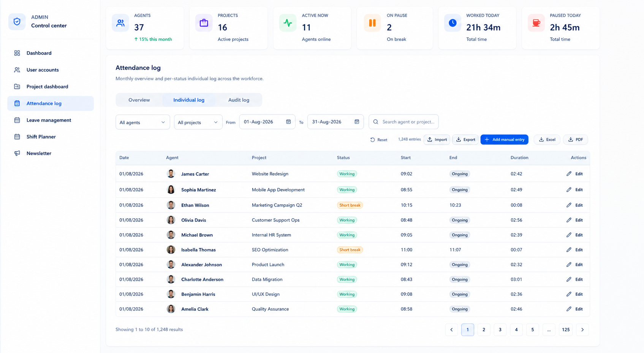Expand the All agents dropdown
The image size is (644, 353).
142,122
